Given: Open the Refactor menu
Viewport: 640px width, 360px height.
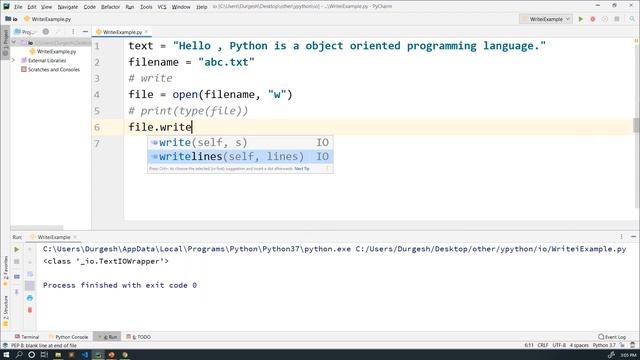Looking at the screenshot, I should pyautogui.click(x=110, y=7).
